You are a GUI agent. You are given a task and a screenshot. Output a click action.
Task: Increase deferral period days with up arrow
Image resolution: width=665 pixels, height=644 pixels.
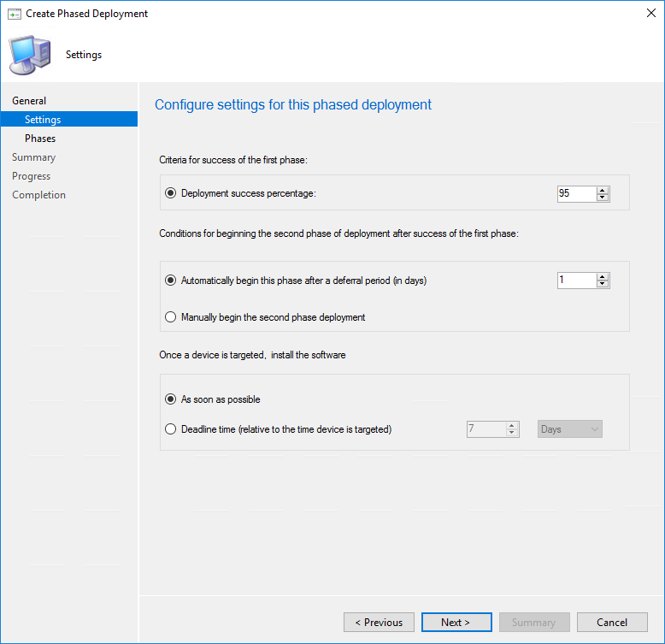603,277
